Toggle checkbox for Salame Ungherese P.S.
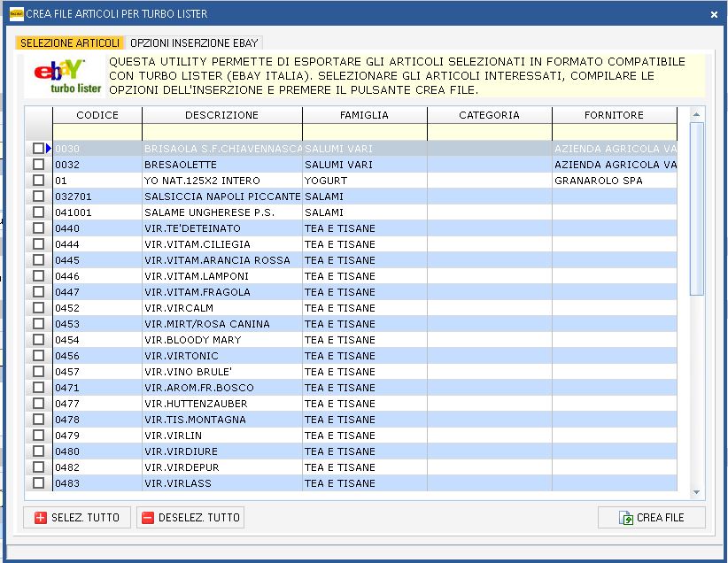Viewport: 728px width, 563px height. (x=39, y=212)
